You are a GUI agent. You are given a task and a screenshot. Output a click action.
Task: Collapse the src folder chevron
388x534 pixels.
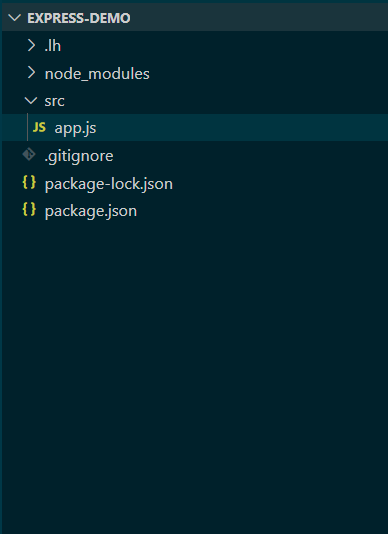[x=31, y=100]
